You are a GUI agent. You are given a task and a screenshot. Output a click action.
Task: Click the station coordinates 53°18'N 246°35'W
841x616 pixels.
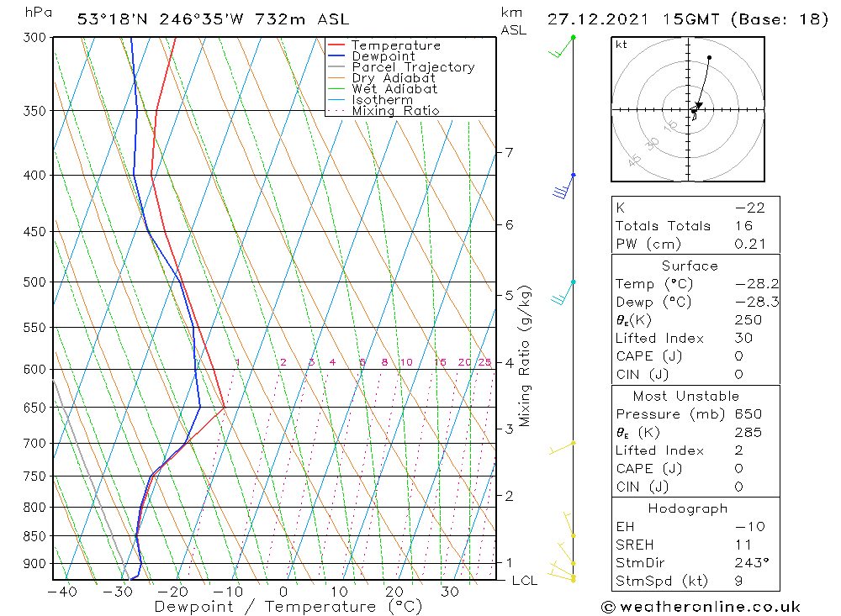tap(160, 19)
